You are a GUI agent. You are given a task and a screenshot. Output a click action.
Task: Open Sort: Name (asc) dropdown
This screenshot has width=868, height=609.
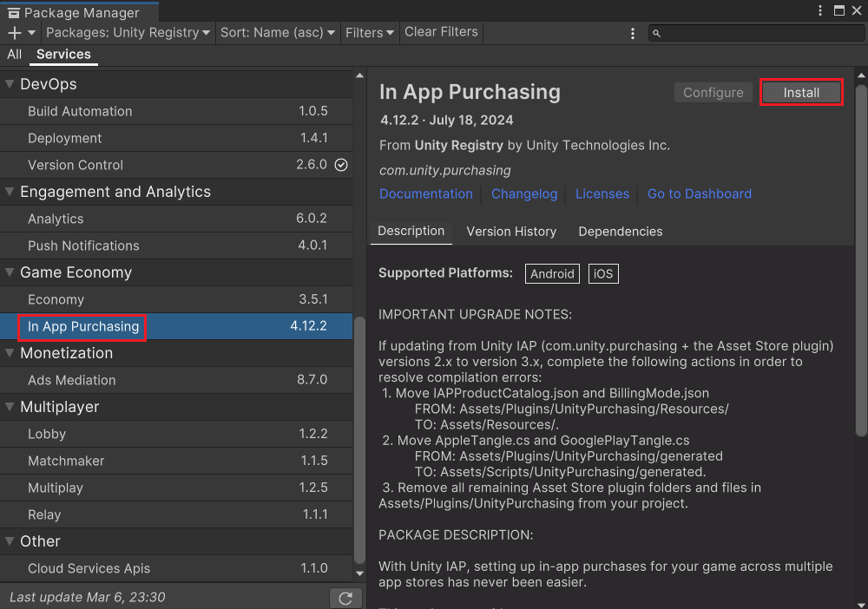click(x=278, y=33)
